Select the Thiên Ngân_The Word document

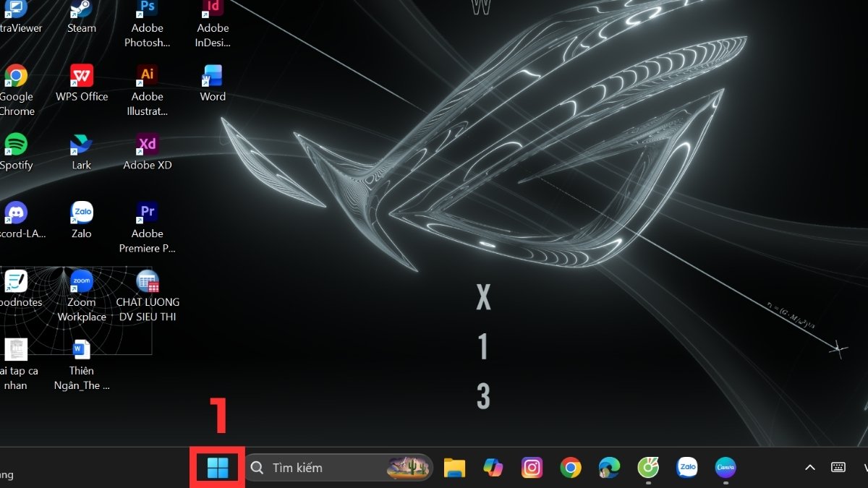click(x=82, y=365)
